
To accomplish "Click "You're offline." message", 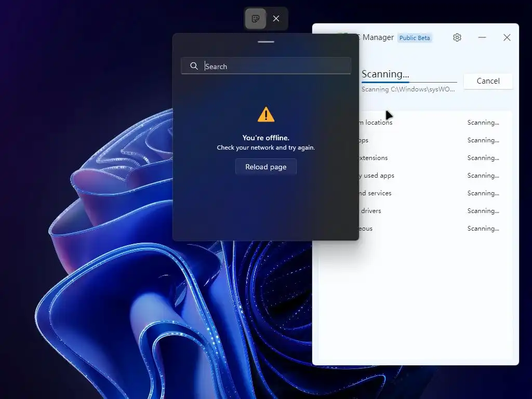I will (266, 138).
